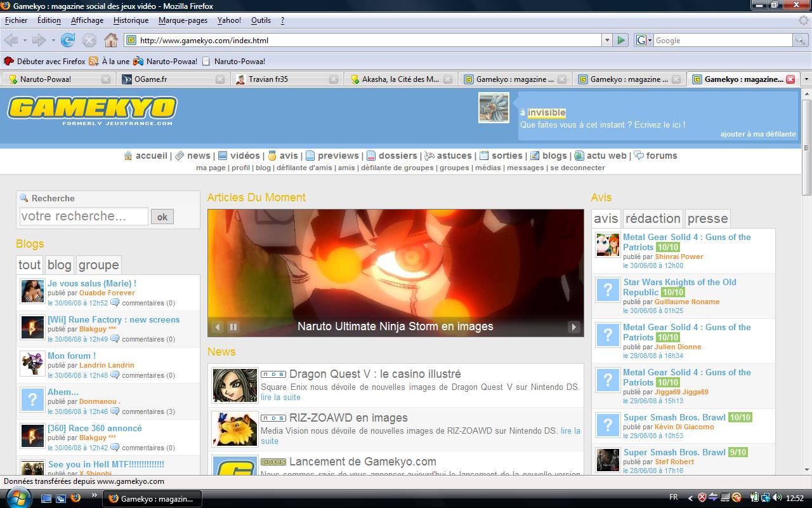Open the vidéos navigation item
Image resolution: width=812 pixels, height=508 pixels.
[239, 156]
